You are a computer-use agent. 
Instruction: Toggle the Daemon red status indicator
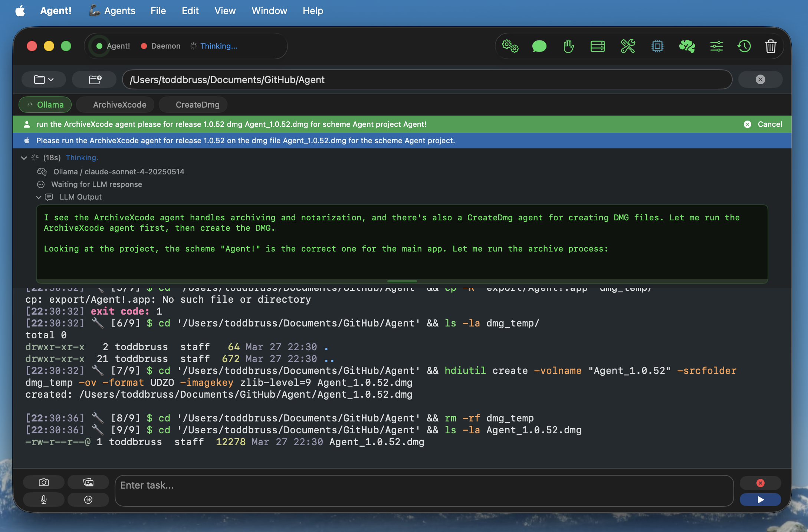point(144,46)
